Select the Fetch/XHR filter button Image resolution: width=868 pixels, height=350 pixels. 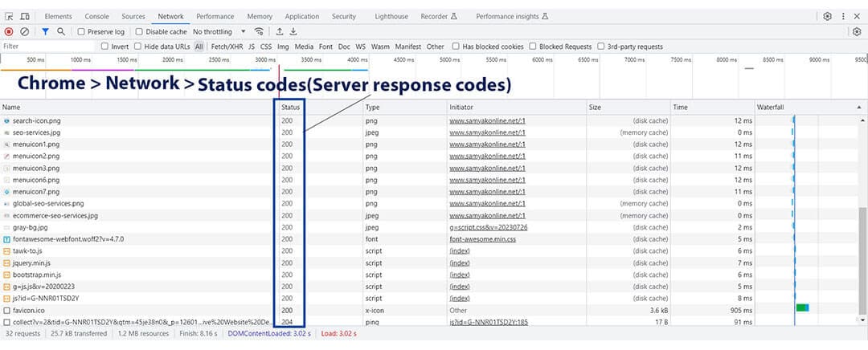click(227, 47)
